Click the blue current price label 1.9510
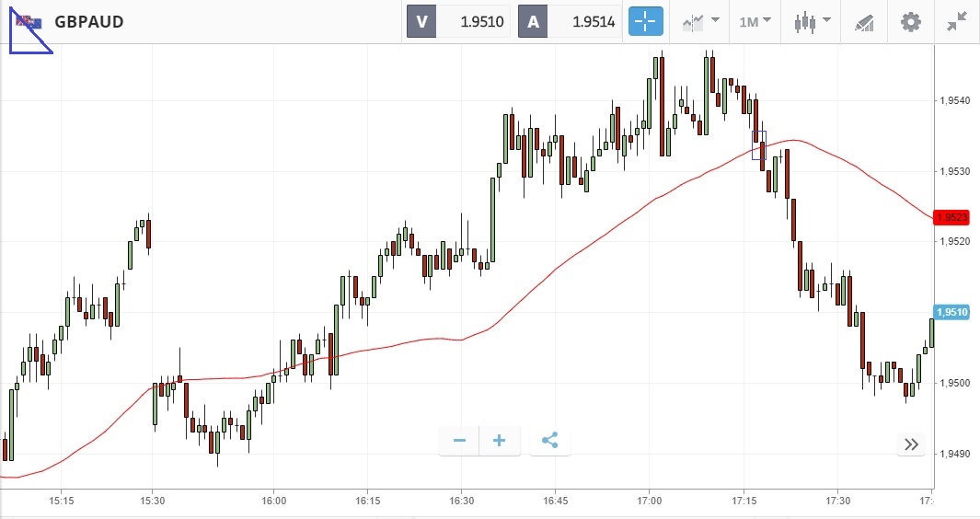The height and width of the screenshot is (519, 980). pyautogui.click(x=951, y=312)
